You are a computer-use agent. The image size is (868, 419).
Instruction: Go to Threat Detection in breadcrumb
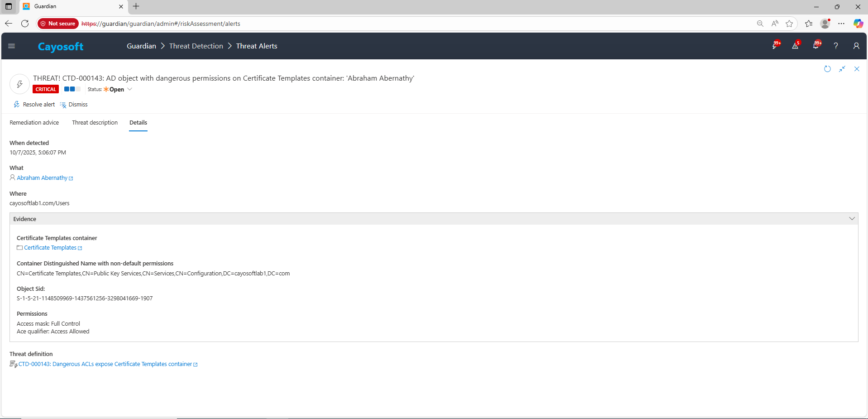coord(196,46)
